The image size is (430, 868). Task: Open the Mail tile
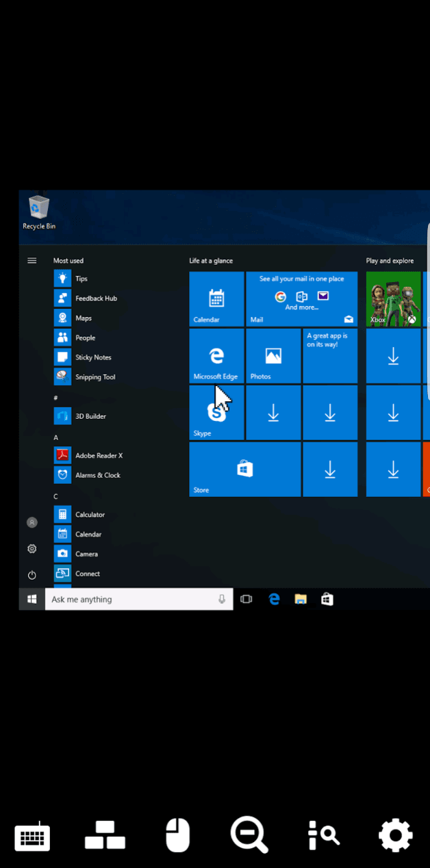(301, 299)
